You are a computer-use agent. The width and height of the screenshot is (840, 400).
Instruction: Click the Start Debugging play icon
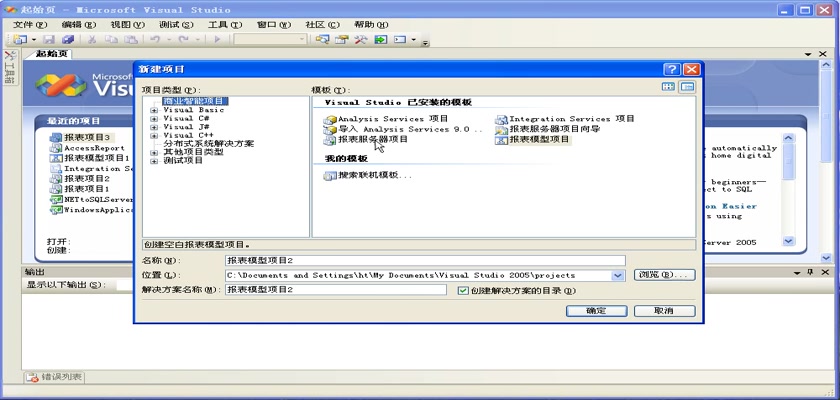tap(217, 40)
